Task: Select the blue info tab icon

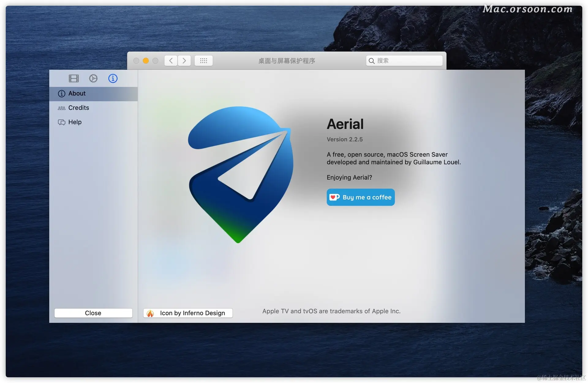Action: click(x=113, y=79)
